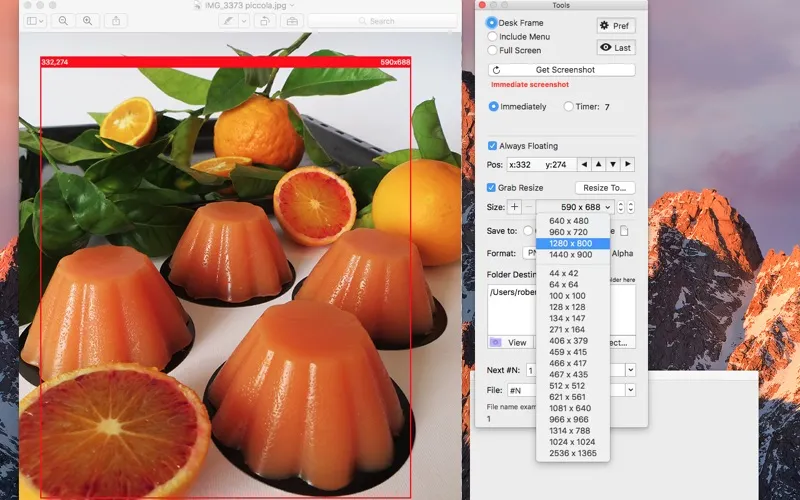Choose 271 x 164 from size menu
The height and width of the screenshot is (500, 800).
[x=573, y=329]
